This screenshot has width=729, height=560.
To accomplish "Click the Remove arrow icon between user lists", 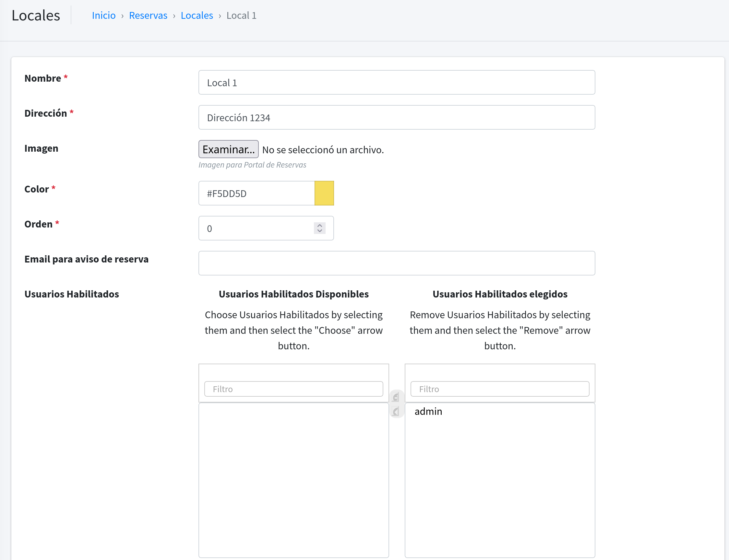I will click(396, 412).
